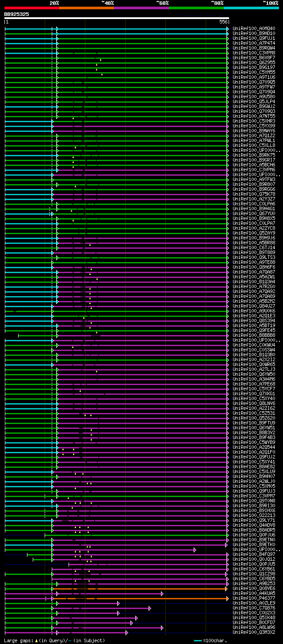Click the green ~80% identity legend bar
Screen dimensions: 283x644
196,8
